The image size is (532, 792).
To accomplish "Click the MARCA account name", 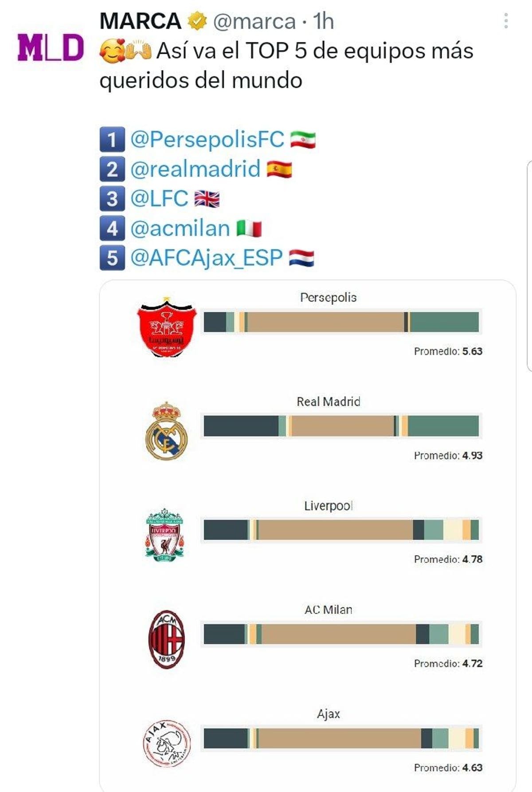I will click(142, 20).
